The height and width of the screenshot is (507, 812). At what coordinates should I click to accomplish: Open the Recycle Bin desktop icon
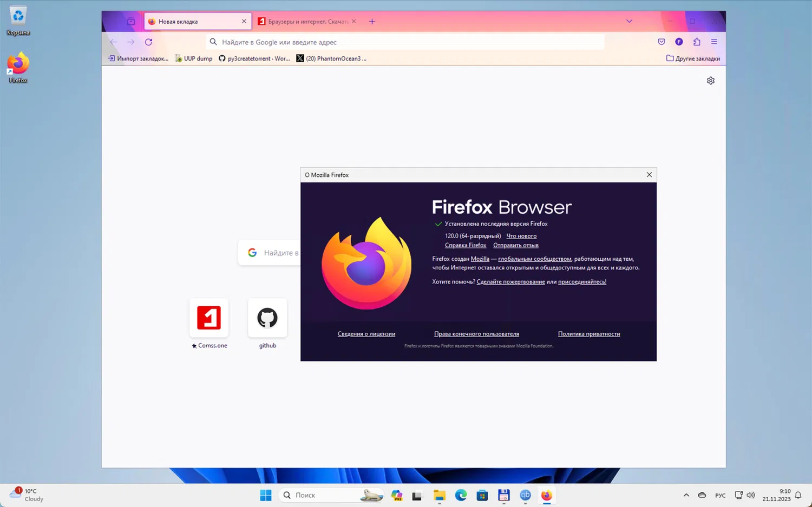coord(18,21)
